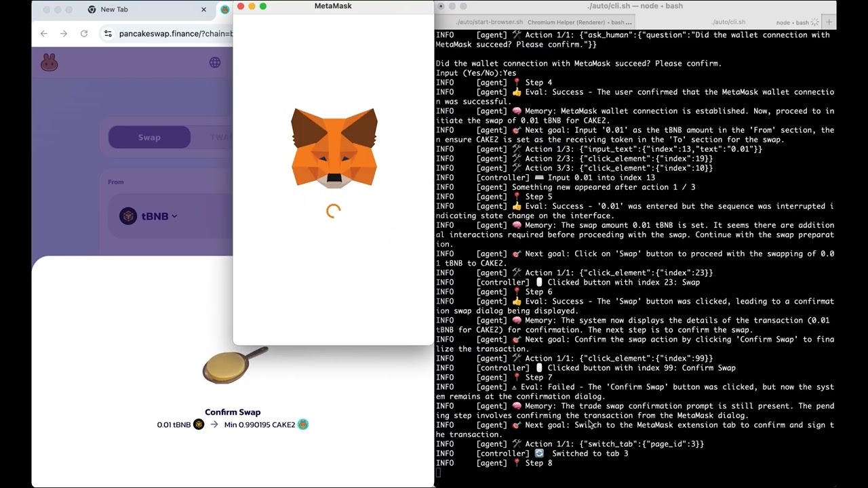Click the Input 0.01 into index 13 line
The image size is (868, 488).
(x=546, y=178)
